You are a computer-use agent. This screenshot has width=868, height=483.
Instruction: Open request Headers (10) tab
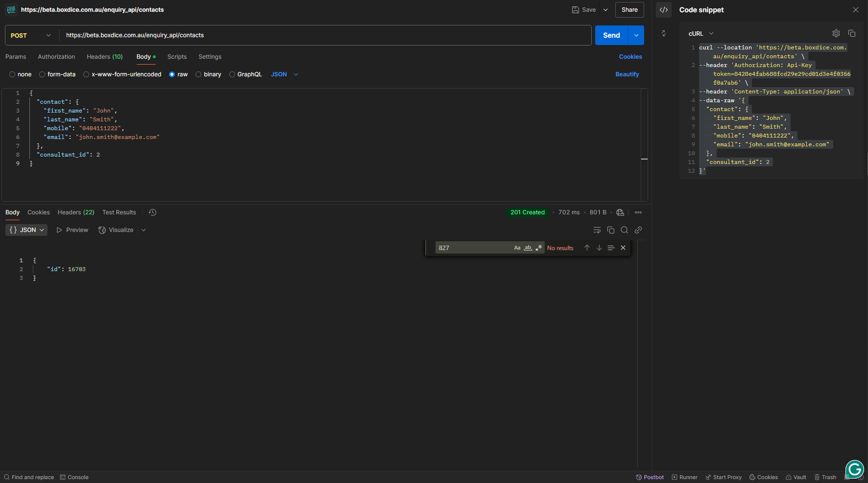105,57
